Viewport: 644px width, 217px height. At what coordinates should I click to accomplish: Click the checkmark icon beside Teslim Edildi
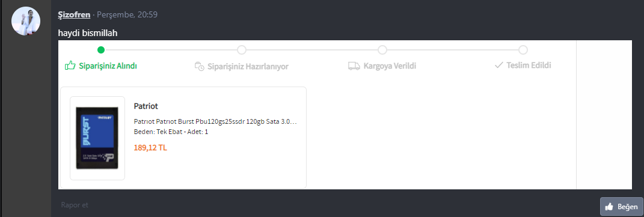[499, 66]
